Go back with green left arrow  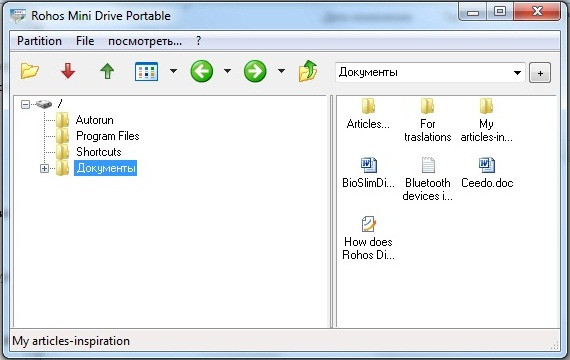(201, 71)
